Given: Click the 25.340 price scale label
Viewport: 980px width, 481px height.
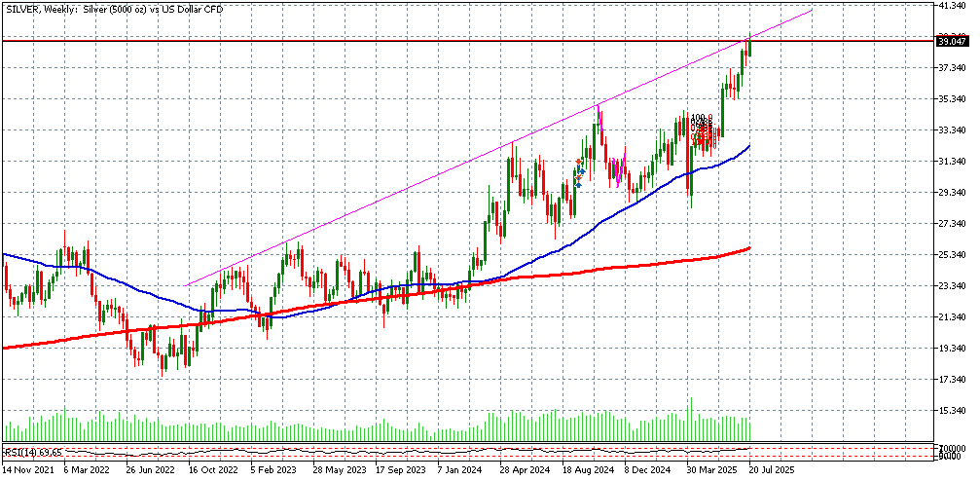Looking at the screenshot, I should click(x=951, y=255).
